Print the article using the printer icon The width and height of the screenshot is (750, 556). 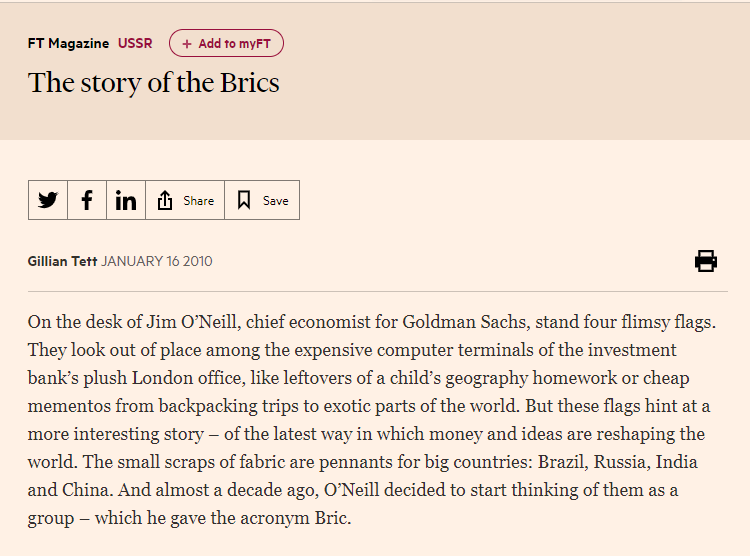706,261
